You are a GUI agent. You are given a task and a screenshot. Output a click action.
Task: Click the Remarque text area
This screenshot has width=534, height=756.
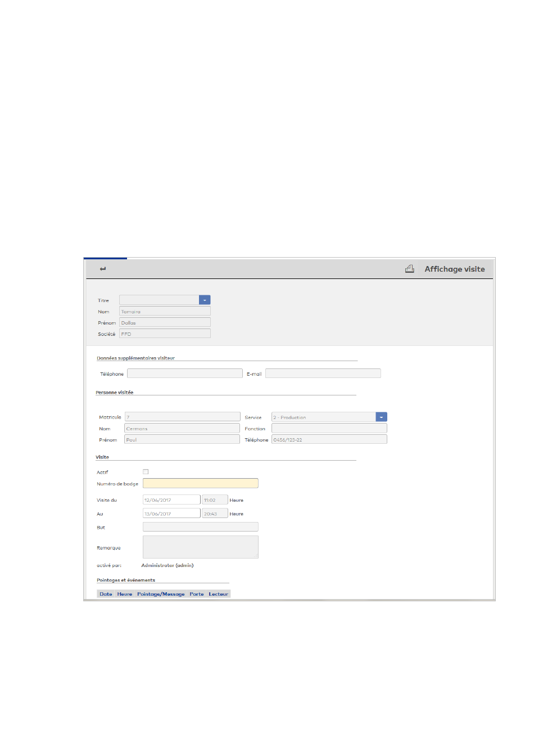(200, 547)
